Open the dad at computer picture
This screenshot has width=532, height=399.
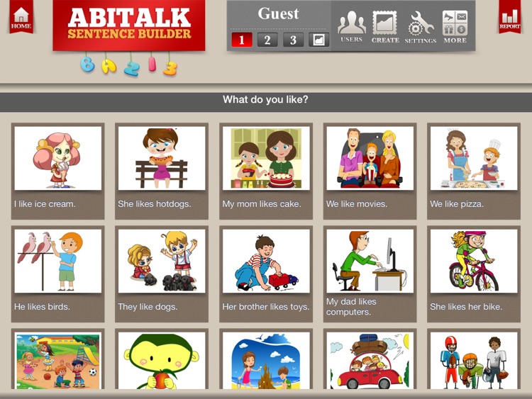tap(370, 261)
